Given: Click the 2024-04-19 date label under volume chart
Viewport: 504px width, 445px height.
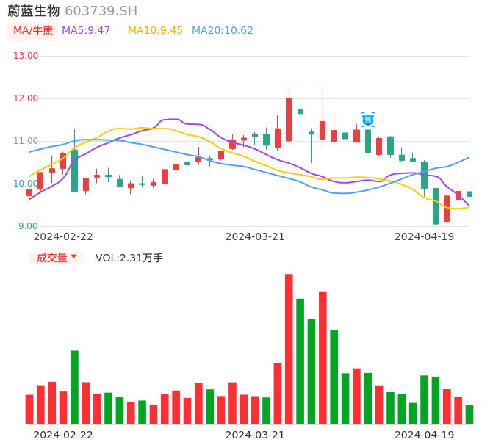Looking at the screenshot, I should click(424, 435).
